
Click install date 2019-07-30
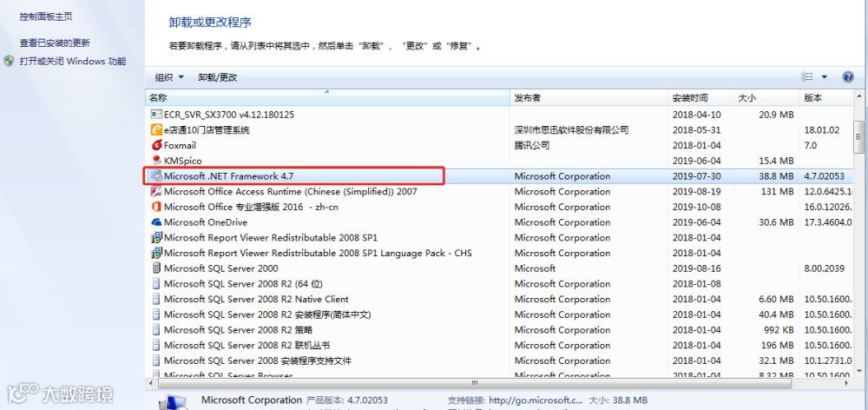(x=696, y=176)
